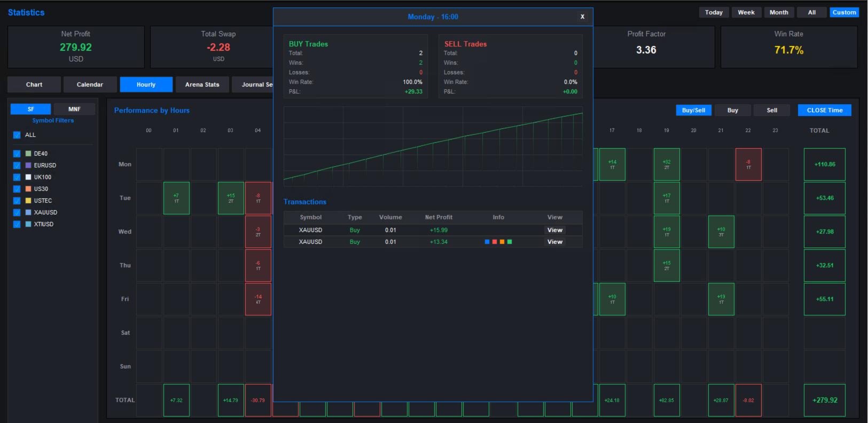868x423 pixels.
Task: Select the Week time range
Action: 746,12
